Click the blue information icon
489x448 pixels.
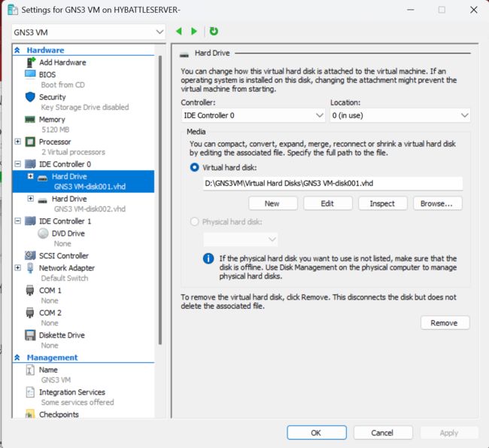point(208,258)
